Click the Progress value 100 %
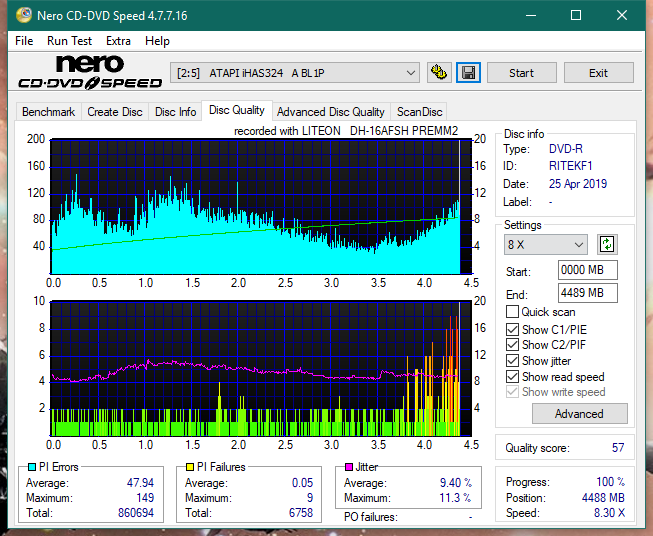Screen dimensions: 653x536 tap(611, 481)
